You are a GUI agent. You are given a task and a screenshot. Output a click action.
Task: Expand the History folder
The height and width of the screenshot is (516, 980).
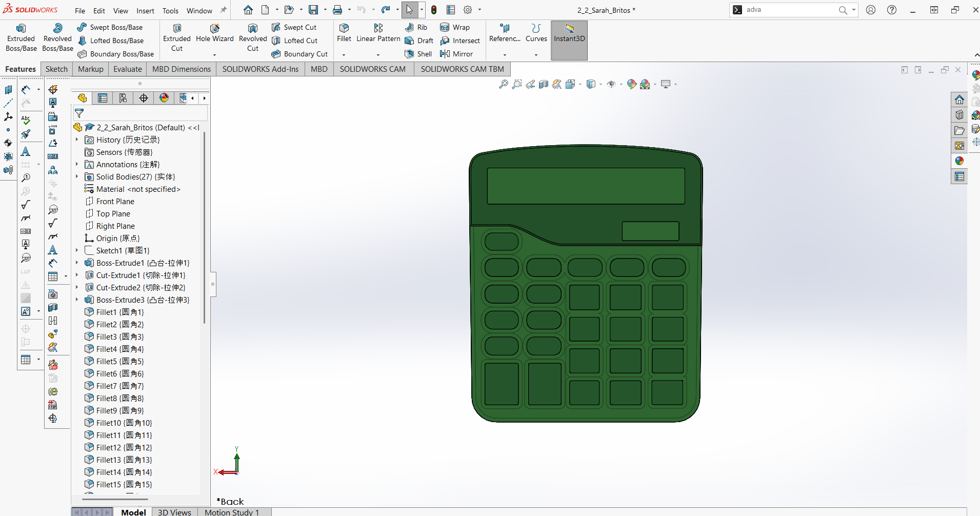pyautogui.click(x=77, y=140)
